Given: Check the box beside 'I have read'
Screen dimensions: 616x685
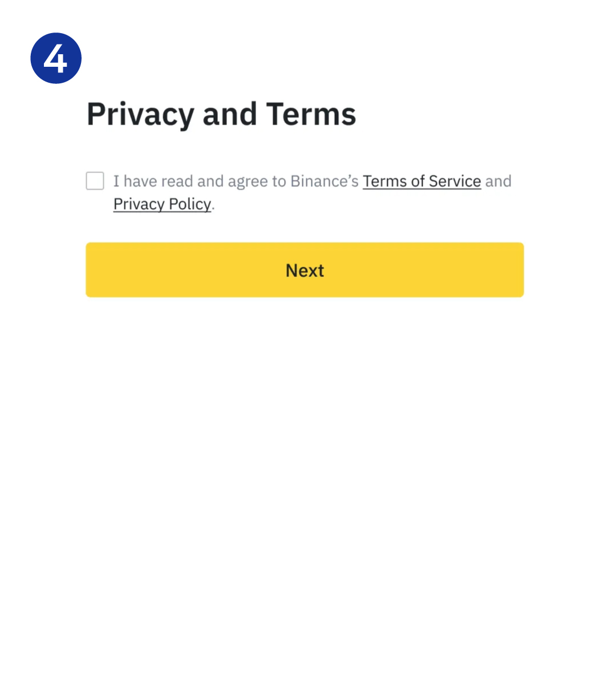Looking at the screenshot, I should [95, 181].
